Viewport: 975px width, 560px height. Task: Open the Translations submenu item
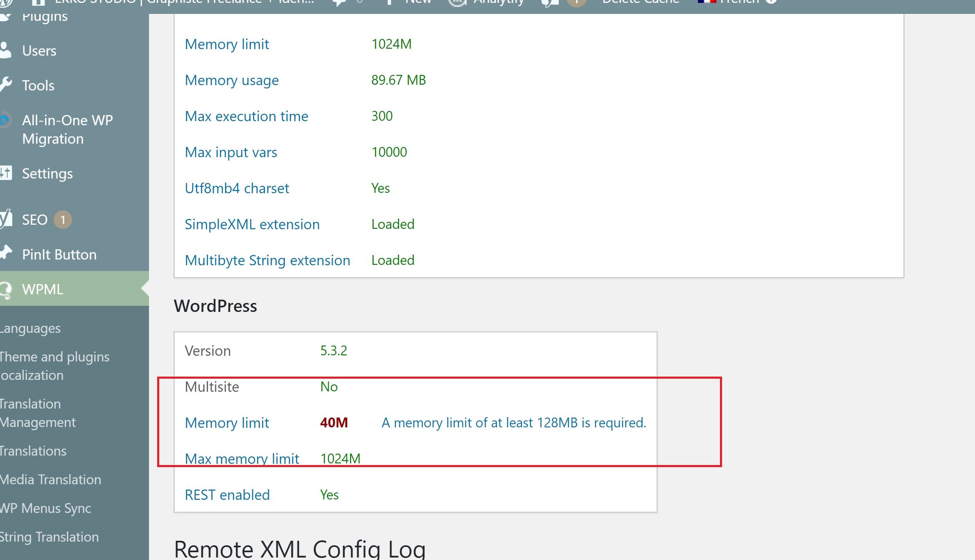(33, 451)
